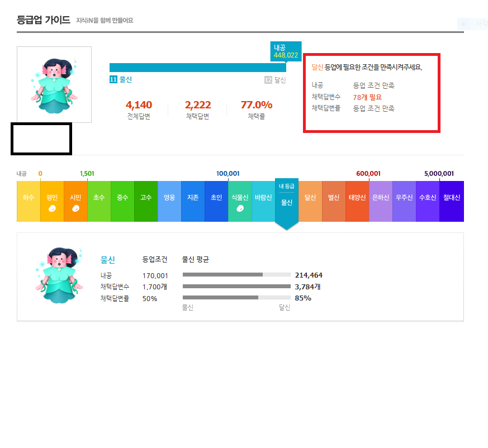Click the 11 물신 level label

pyautogui.click(x=121, y=80)
